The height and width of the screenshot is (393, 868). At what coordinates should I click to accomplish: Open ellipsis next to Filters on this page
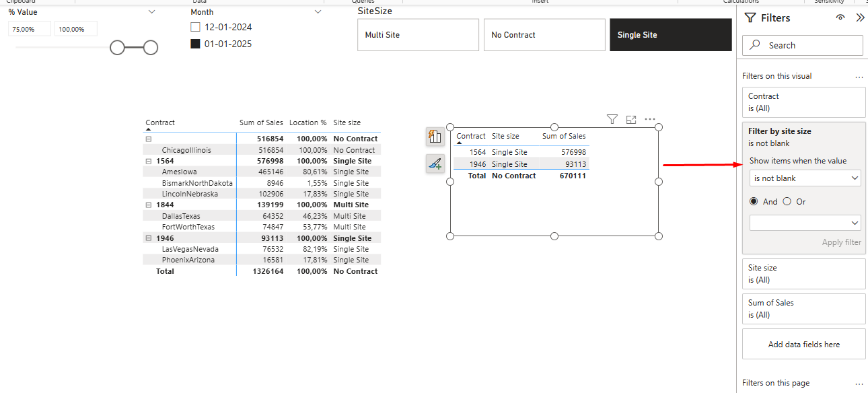[x=859, y=384]
